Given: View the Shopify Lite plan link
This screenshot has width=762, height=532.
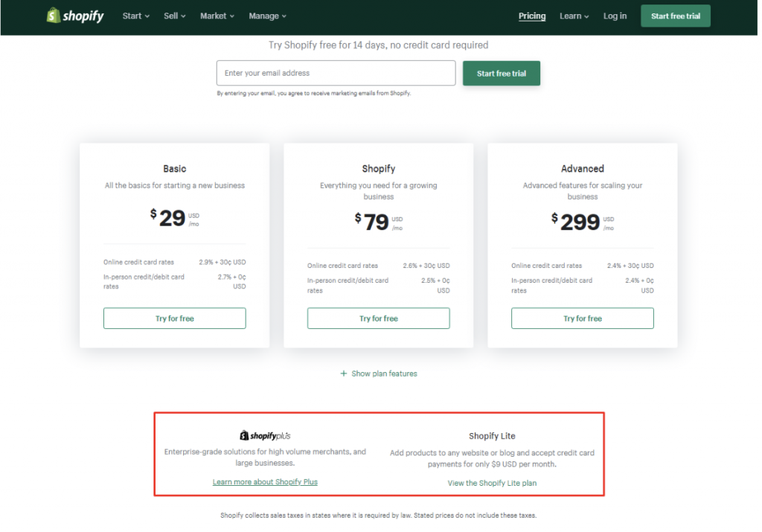Looking at the screenshot, I should coord(492,483).
